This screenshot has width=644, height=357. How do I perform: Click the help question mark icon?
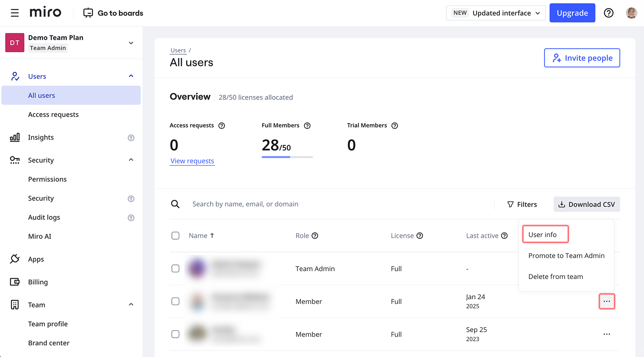point(609,13)
